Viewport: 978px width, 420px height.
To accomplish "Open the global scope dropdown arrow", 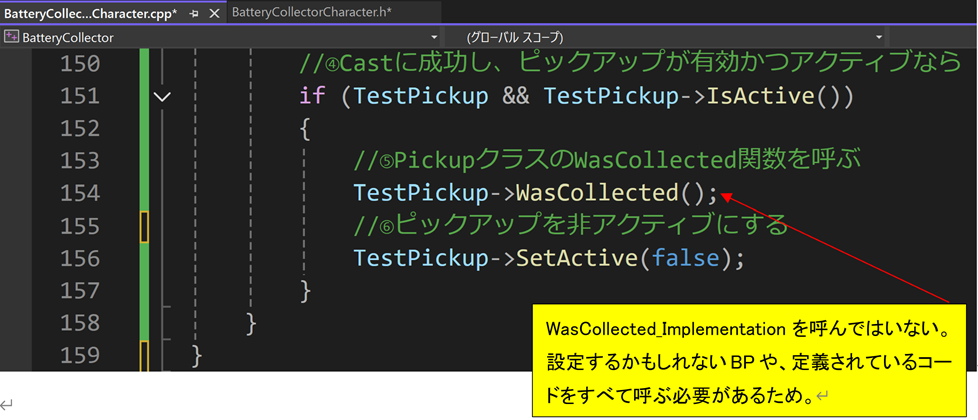I will 878,37.
